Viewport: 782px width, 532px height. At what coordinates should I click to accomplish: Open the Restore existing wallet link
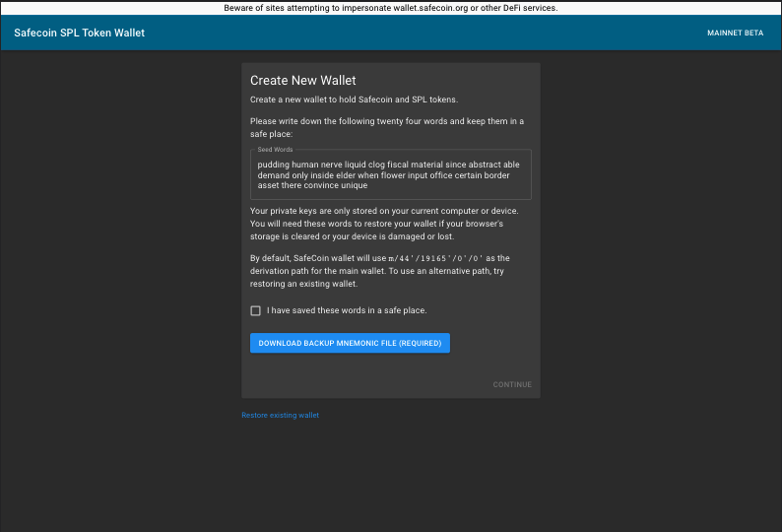pos(280,415)
